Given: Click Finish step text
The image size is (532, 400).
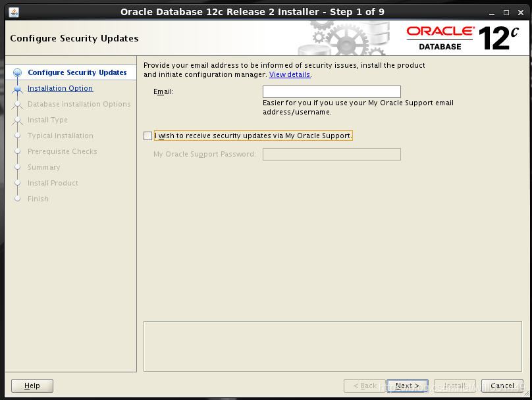Looking at the screenshot, I should tap(38, 199).
